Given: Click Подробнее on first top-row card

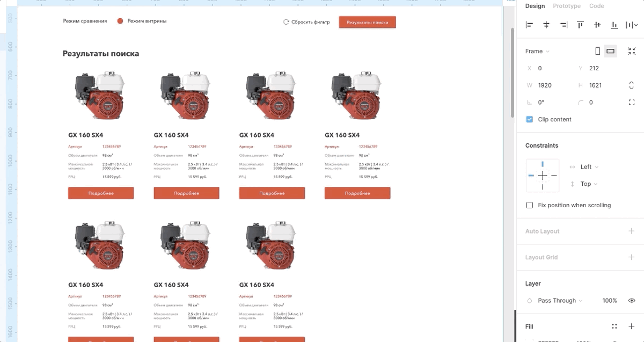Looking at the screenshot, I should [x=101, y=193].
